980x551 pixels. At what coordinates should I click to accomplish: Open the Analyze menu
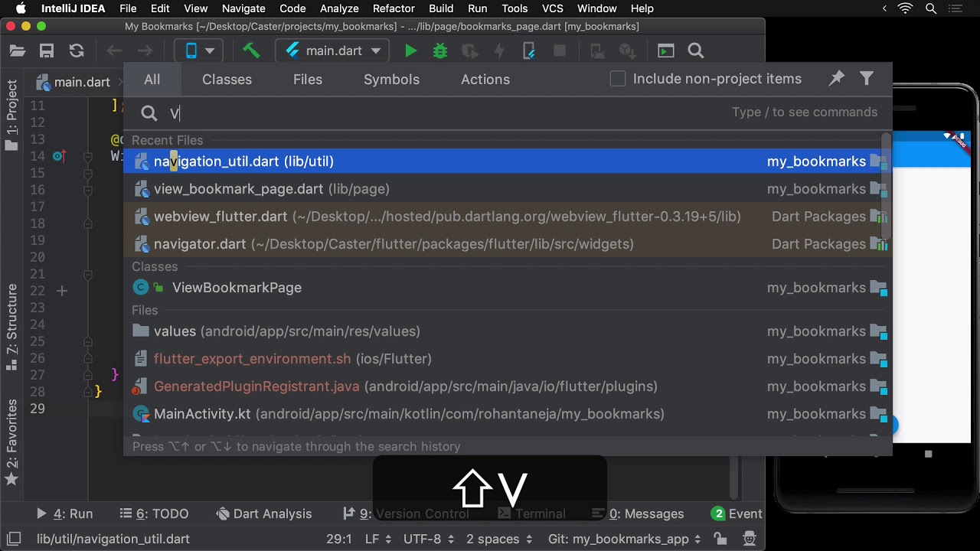click(x=339, y=8)
